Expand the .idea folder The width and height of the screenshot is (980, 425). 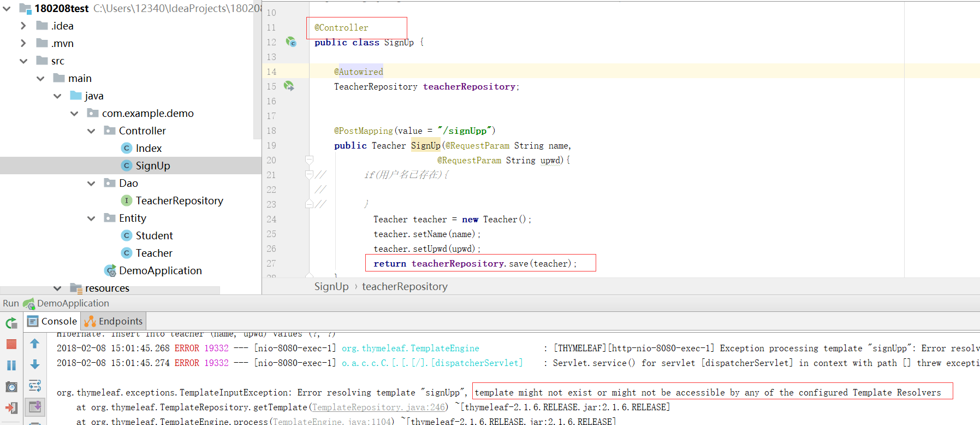tap(23, 26)
